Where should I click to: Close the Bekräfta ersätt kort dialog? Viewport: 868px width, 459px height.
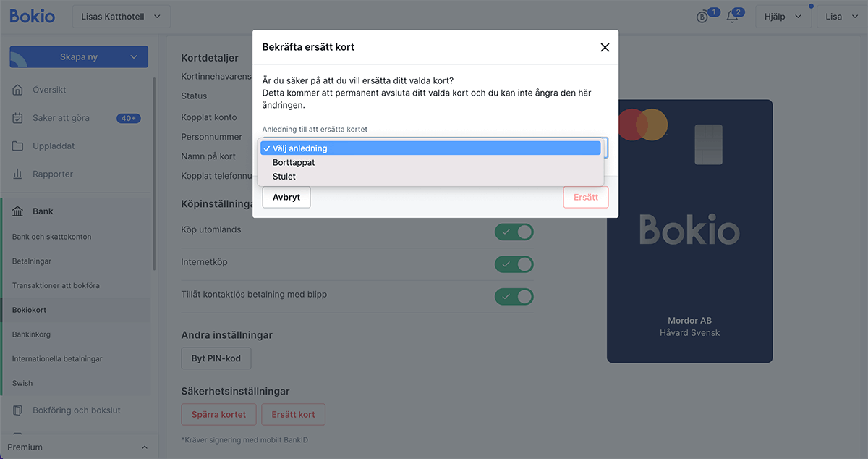(x=605, y=48)
